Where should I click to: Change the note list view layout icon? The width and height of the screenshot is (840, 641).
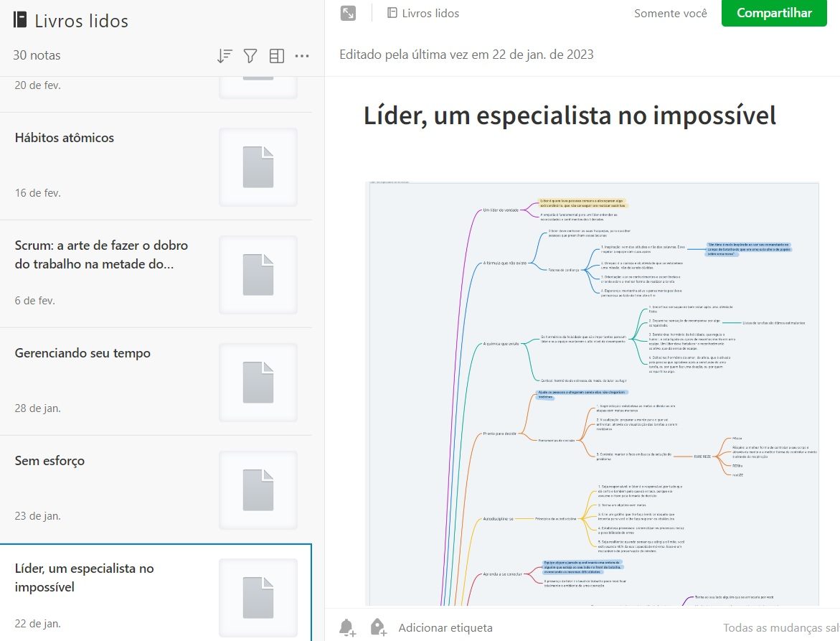276,56
